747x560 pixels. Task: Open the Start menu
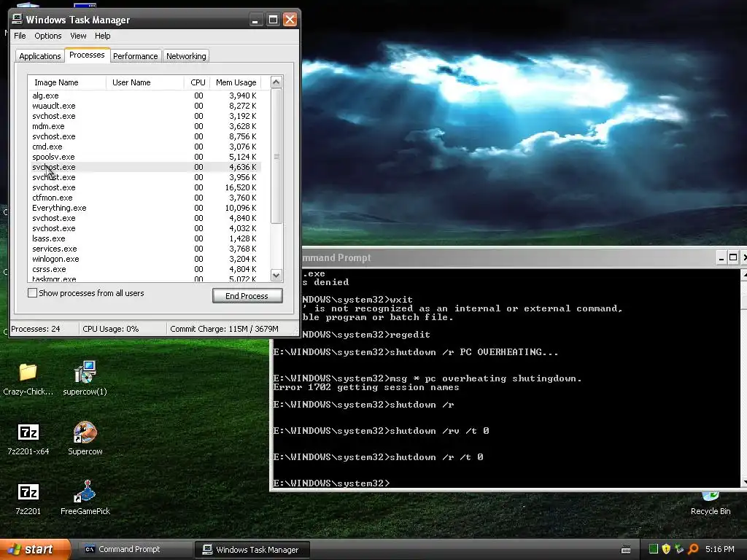(x=35, y=549)
